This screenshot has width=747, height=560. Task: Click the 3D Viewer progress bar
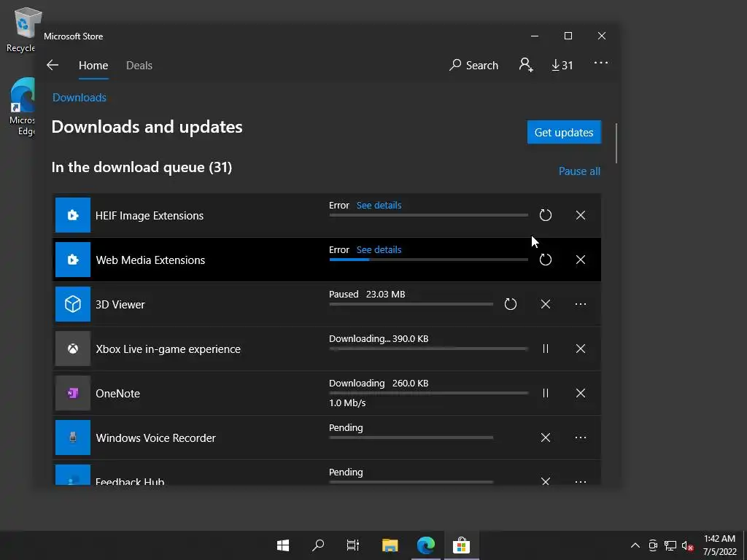click(411, 304)
